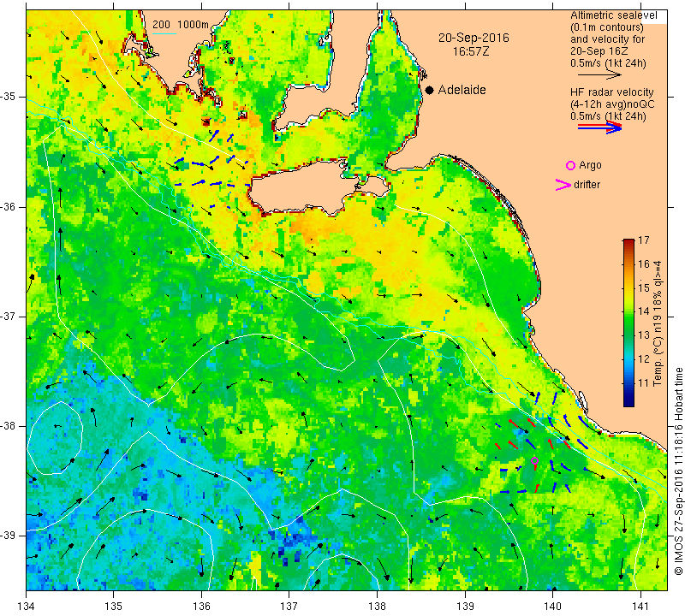This screenshot has width=685, height=616.
Task: Click the 135 longitude axis label
Action: [x=114, y=607]
